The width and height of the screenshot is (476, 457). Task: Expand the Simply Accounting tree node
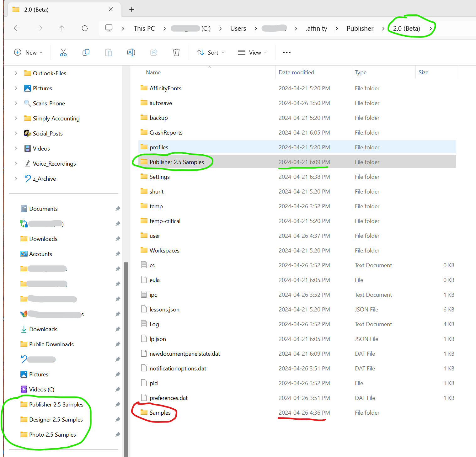(x=16, y=118)
